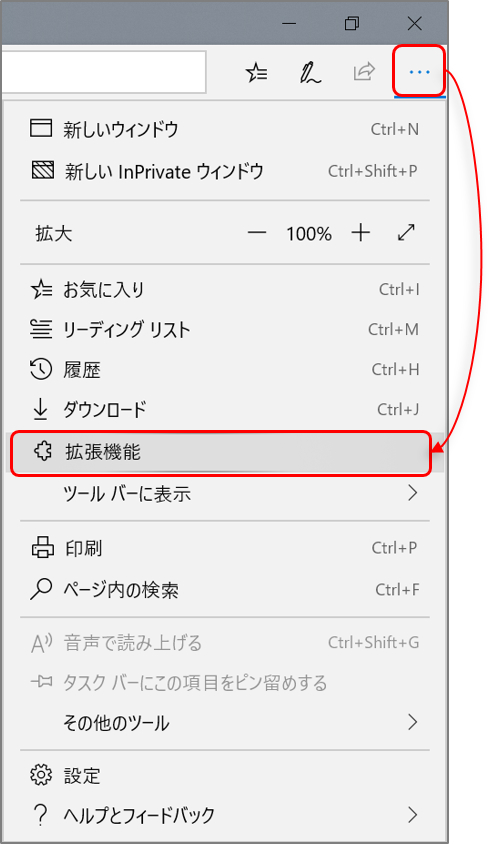Open the Favorites hub star icon in toolbar
Screen dimensions: 493x844
tap(257, 72)
